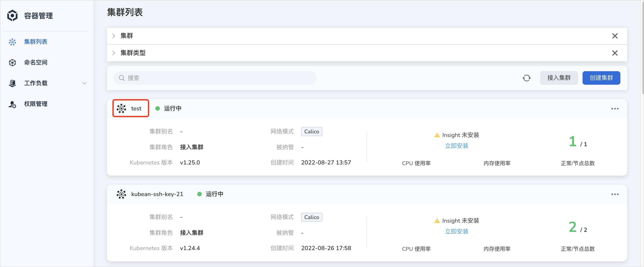The width and height of the screenshot is (644, 267).
Task: Click the 1 / 1 node count
Action: pyautogui.click(x=578, y=142)
